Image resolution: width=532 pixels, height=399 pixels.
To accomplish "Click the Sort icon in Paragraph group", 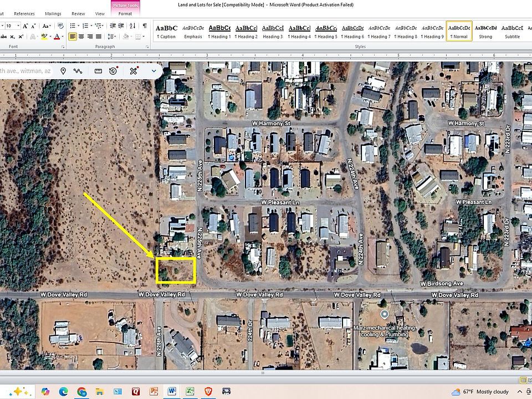I will 132,26.
